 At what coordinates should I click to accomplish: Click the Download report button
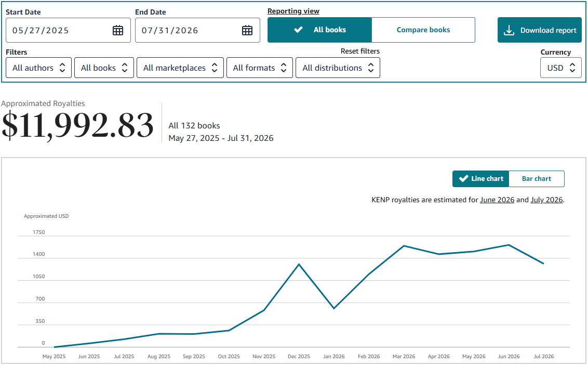point(540,30)
